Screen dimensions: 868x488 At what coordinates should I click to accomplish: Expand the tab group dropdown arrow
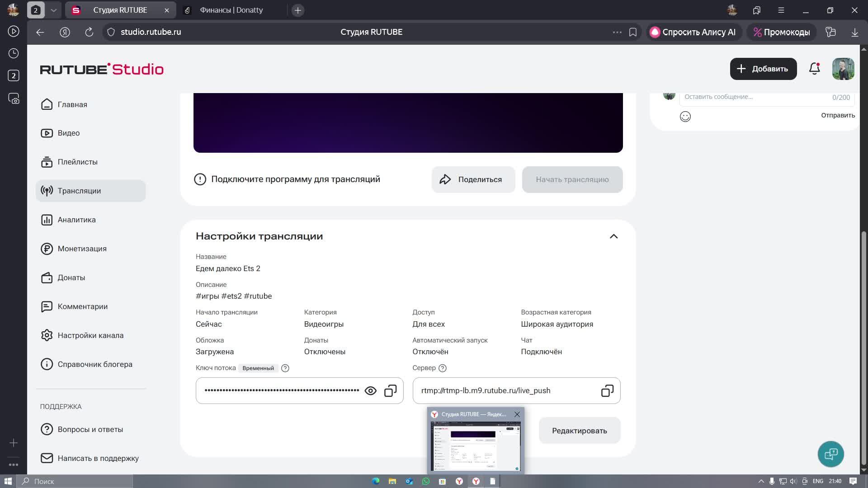[x=53, y=10]
